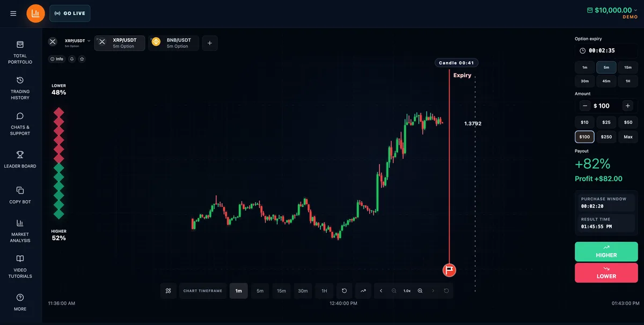The image size is (644, 325).
Task: Decrease amount with minus button
Action: click(585, 106)
